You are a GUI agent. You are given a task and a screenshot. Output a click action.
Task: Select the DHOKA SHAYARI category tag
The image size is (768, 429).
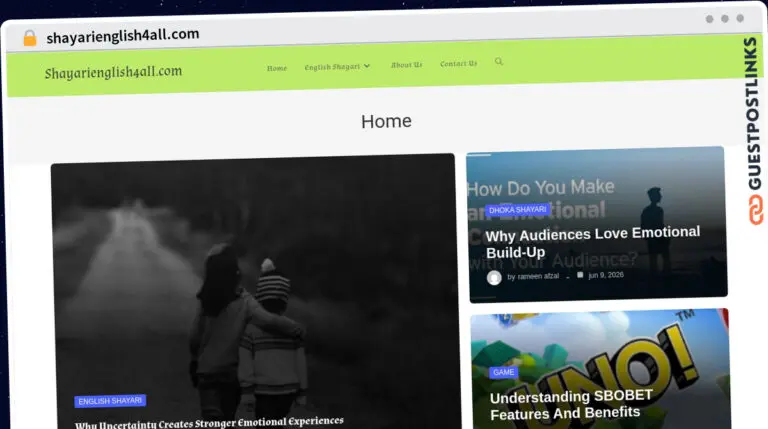click(x=518, y=210)
